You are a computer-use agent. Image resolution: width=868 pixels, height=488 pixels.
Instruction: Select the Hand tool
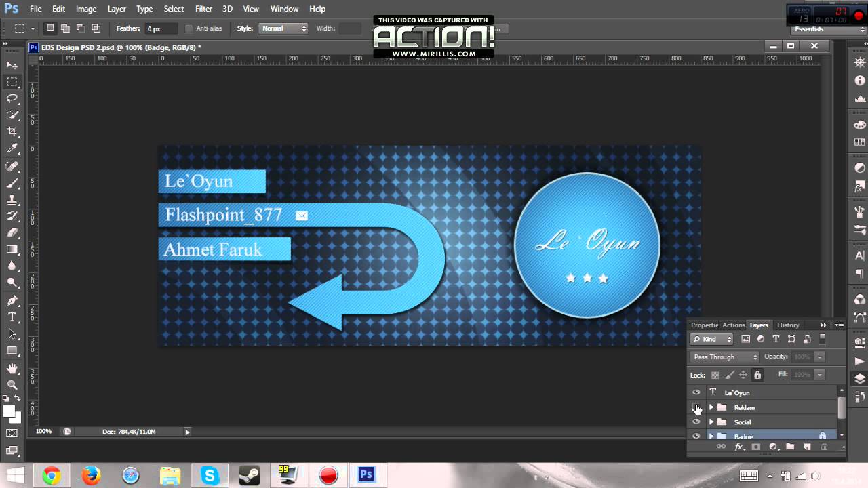(12, 369)
